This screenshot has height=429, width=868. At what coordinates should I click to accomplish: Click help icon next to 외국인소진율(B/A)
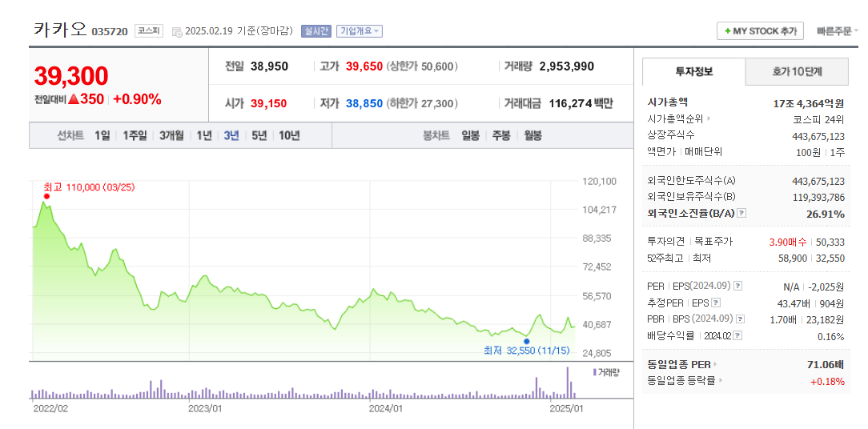click(x=742, y=213)
